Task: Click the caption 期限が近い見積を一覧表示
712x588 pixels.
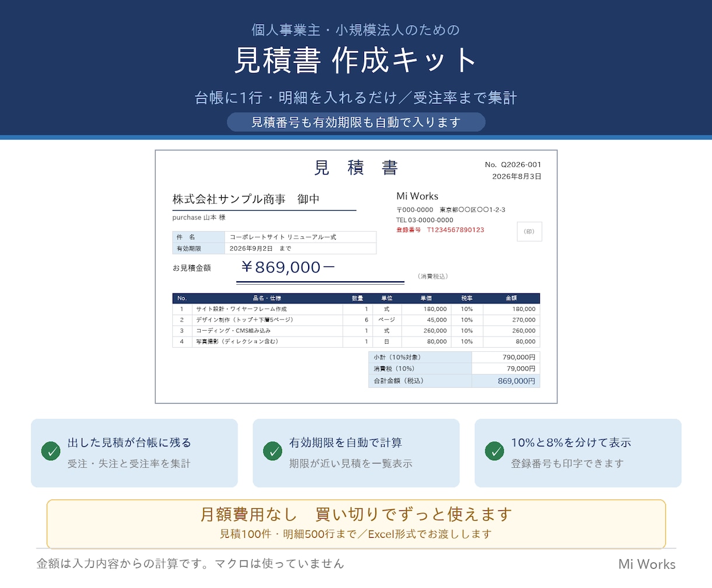Action: click(351, 464)
